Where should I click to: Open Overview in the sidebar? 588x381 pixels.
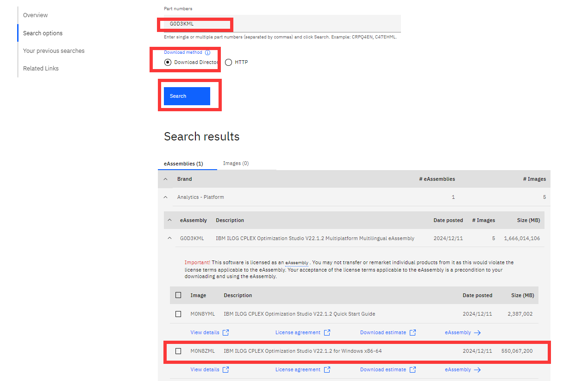point(35,15)
